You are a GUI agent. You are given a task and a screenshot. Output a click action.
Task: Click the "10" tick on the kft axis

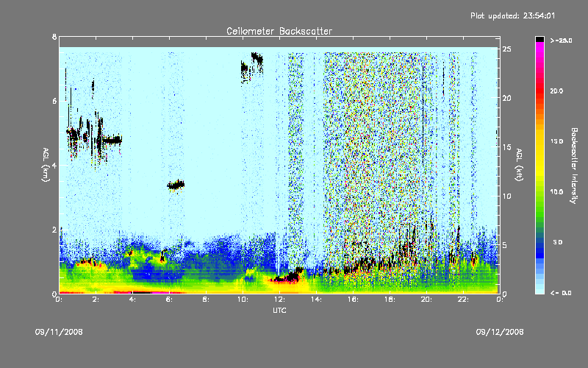(506, 196)
